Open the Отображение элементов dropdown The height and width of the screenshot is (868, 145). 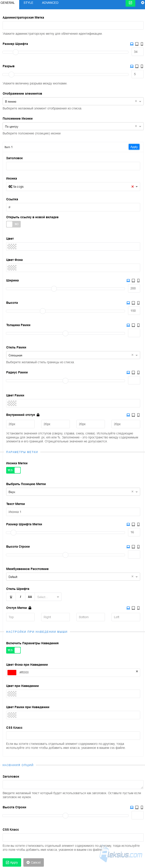[x=73, y=101]
